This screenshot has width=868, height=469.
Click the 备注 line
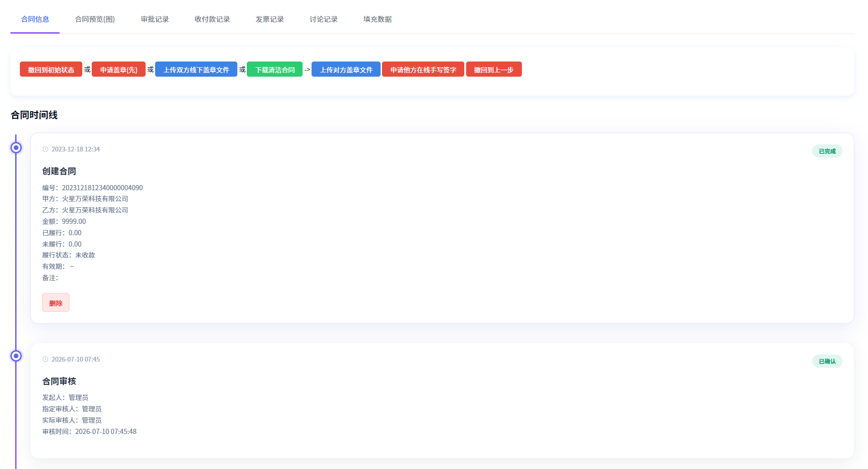[50, 278]
